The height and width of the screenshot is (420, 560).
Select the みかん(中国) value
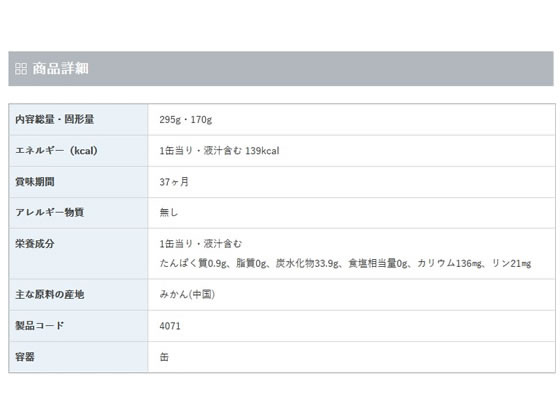click(187, 295)
